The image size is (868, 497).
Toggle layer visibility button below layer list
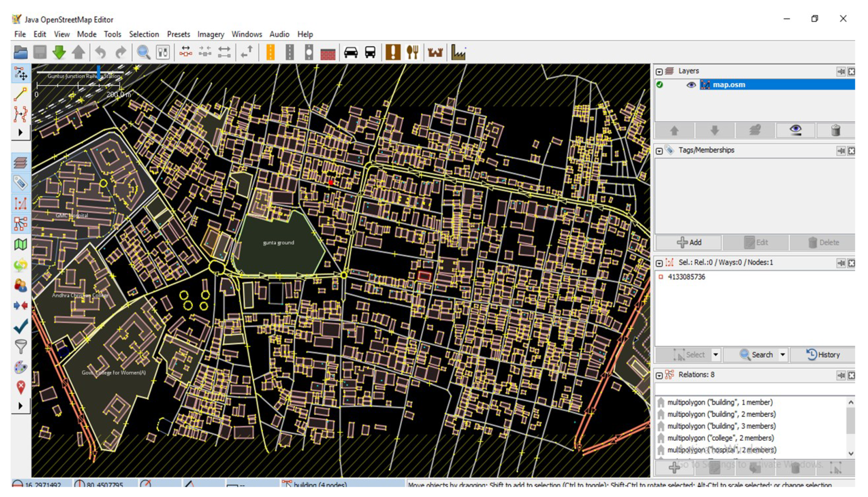click(x=795, y=130)
